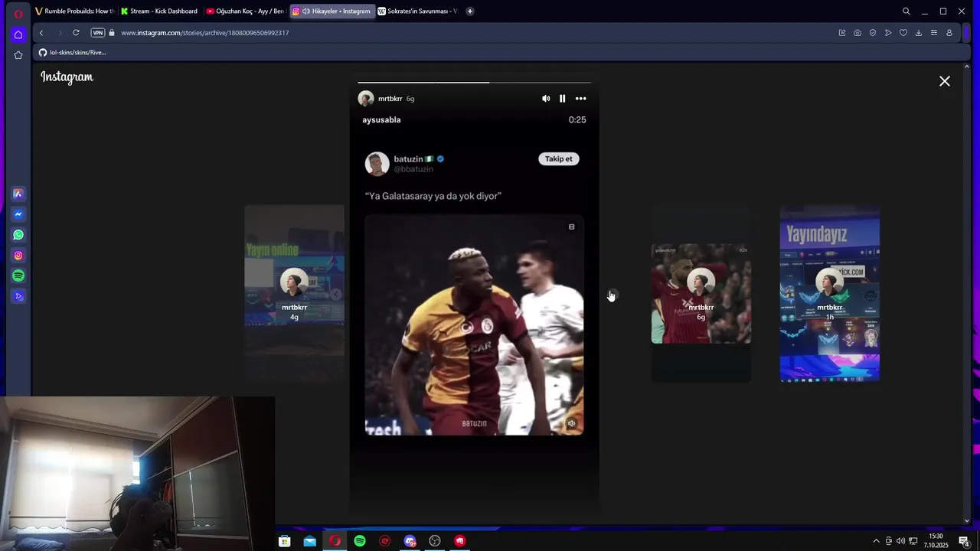
Task: Open the mrtbkrr username in story header
Action: [x=390, y=99]
